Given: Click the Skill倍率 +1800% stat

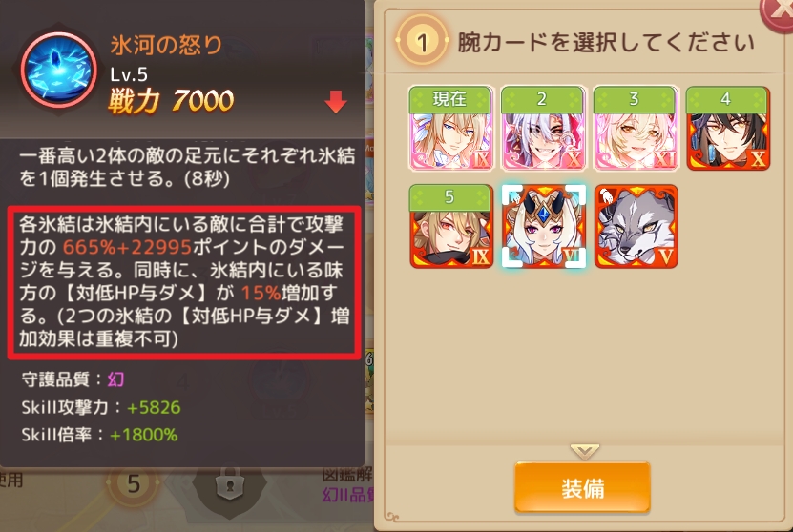Looking at the screenshot, I should click(x=99, y=435).
